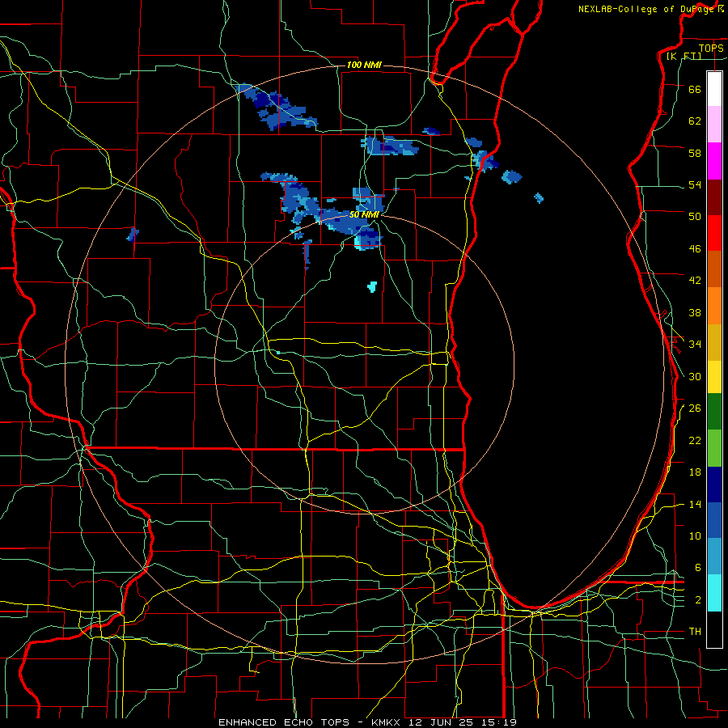This screenshot has height=728, width=728.
Task: Click the cyan legend swatch
Action: pos(714,593)
